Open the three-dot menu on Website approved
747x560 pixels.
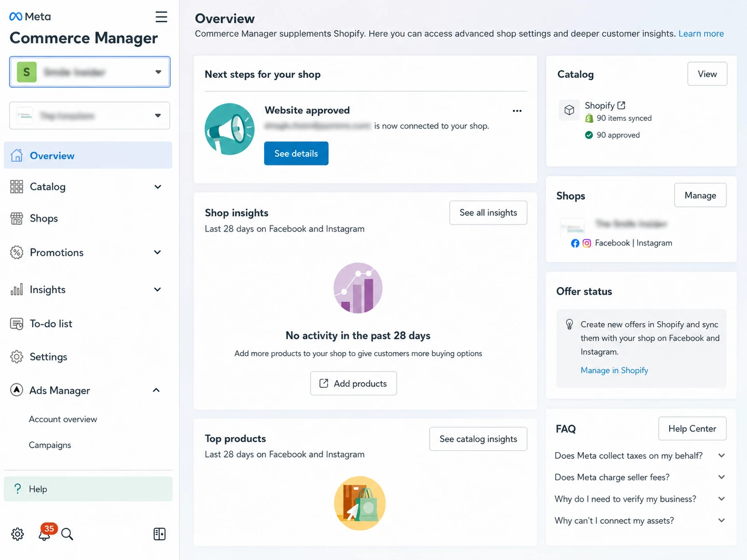point(517,111)
